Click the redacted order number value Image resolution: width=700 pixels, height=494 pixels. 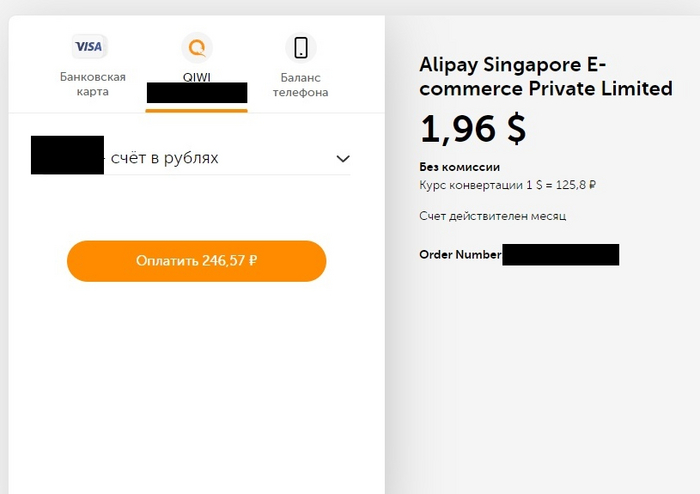[x=560, y=255]
